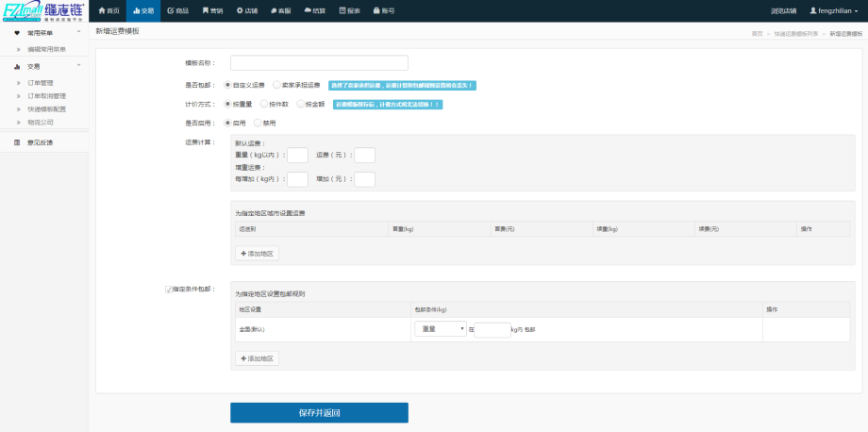
Task: Click the 报表 report icon in navbar
Action: point(342,10)
